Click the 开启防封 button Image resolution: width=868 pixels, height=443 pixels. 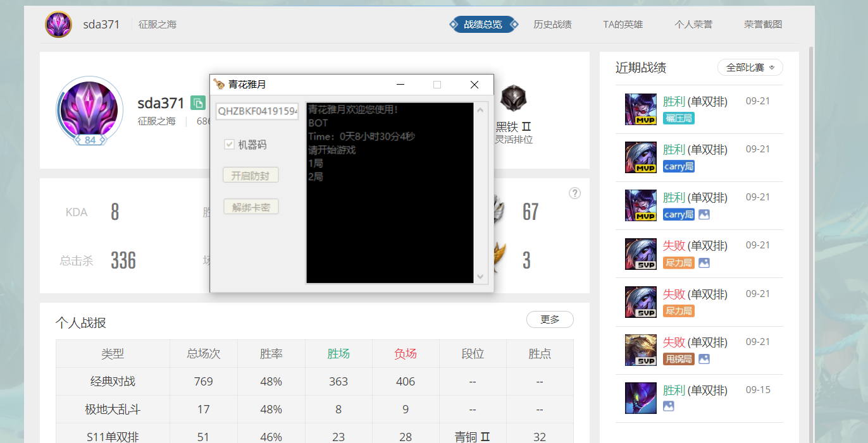251,175
